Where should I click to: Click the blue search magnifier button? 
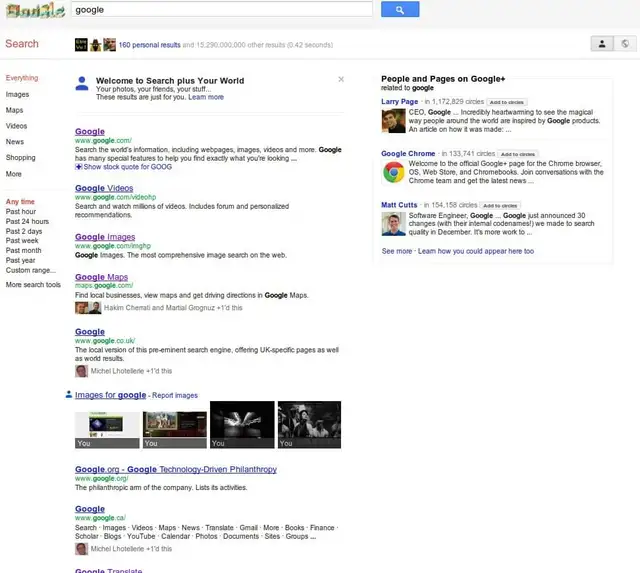click(x=400, y=9)
